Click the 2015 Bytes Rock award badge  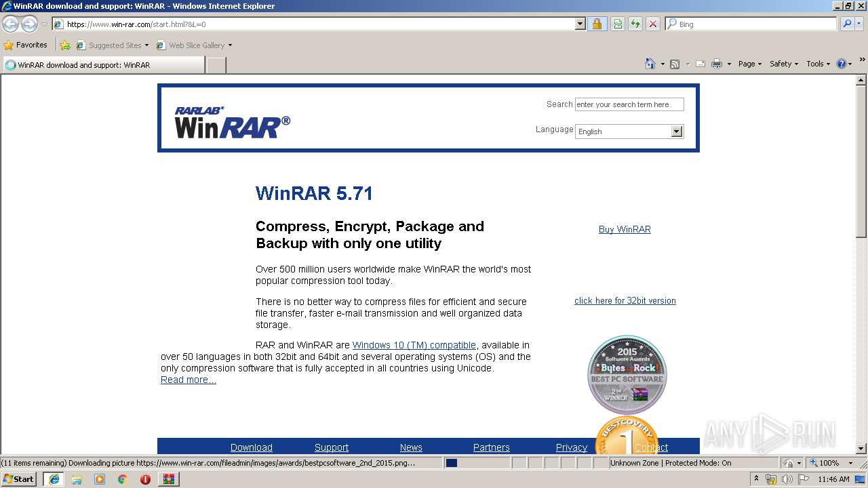point(627,375)
